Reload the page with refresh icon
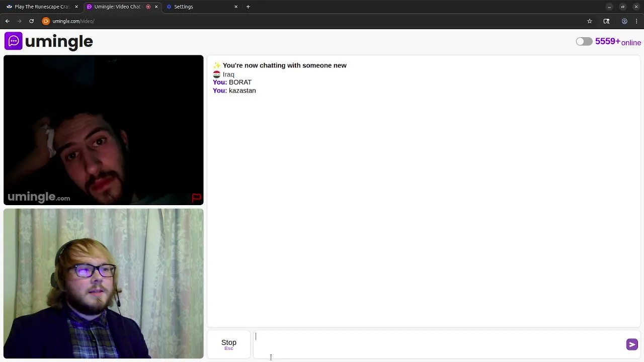Viewport: 644px width, 362px height. (31, 21)
